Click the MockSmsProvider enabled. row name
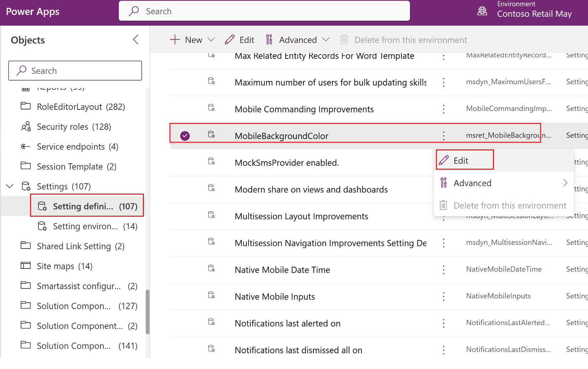The height and width of the screenshot is (369, 588). [x=287, y=163]
